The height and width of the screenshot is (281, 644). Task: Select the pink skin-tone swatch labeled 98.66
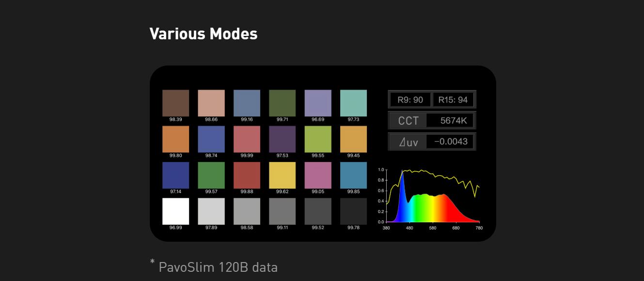click(x=211, y=103)
